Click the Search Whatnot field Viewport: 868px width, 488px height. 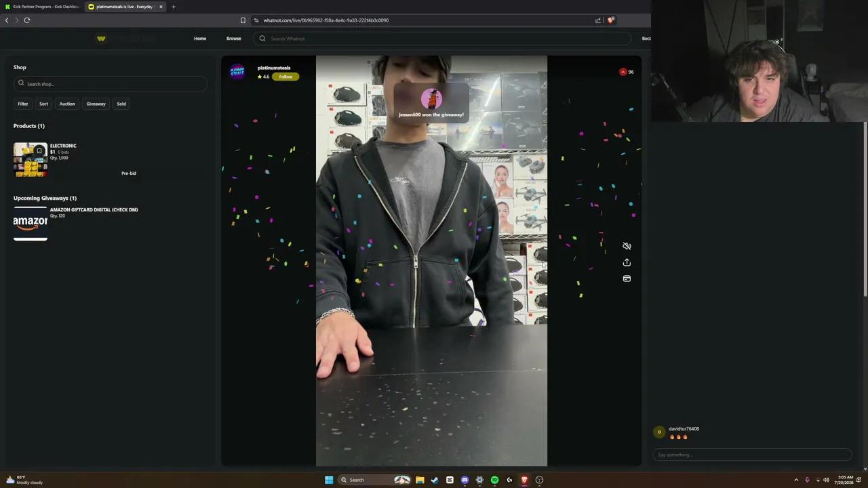click(442, 39)
